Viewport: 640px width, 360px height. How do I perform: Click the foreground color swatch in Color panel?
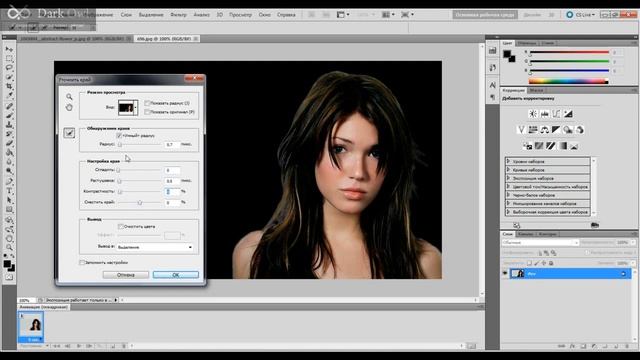click(507, 54)
